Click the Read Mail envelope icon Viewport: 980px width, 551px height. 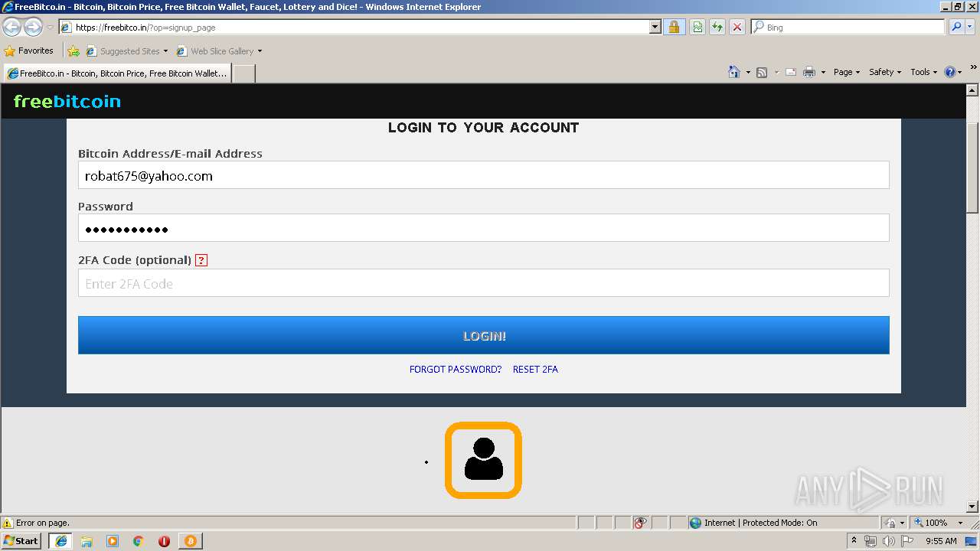791,72
